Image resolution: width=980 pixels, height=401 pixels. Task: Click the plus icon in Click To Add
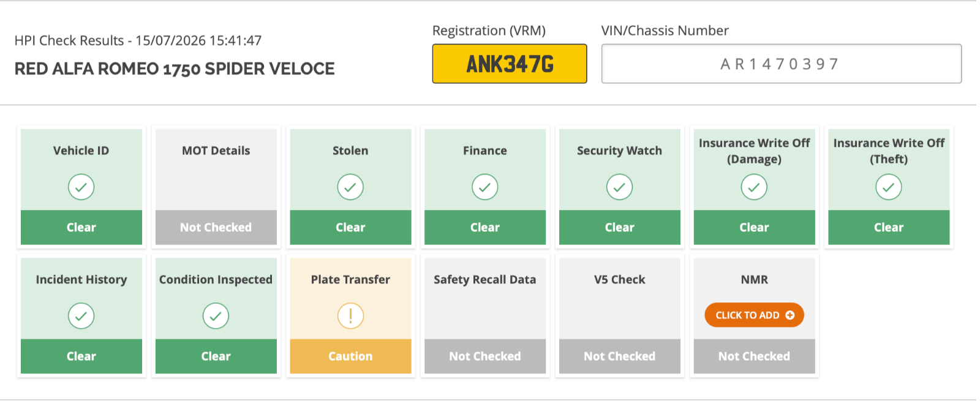790,315
